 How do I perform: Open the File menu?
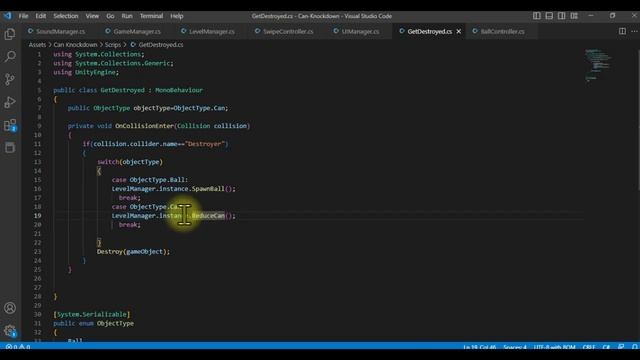pos(23,16)
